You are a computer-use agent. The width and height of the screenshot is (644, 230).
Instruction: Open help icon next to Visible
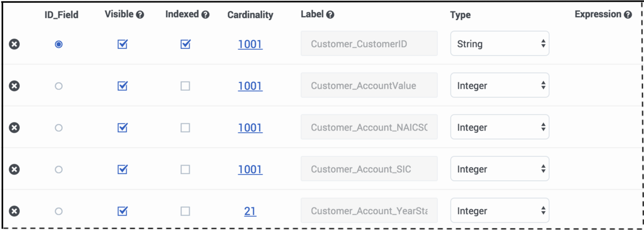click(140, 15)
